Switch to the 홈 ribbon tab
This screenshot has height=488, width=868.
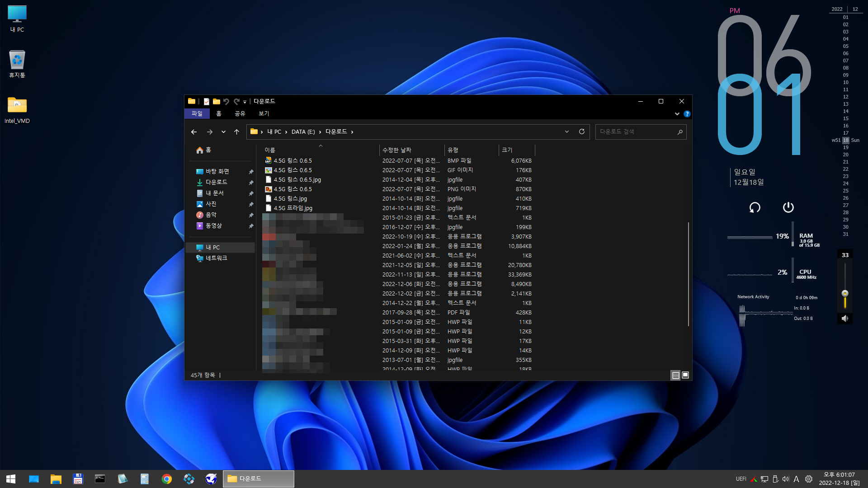[x=219, y=113]
